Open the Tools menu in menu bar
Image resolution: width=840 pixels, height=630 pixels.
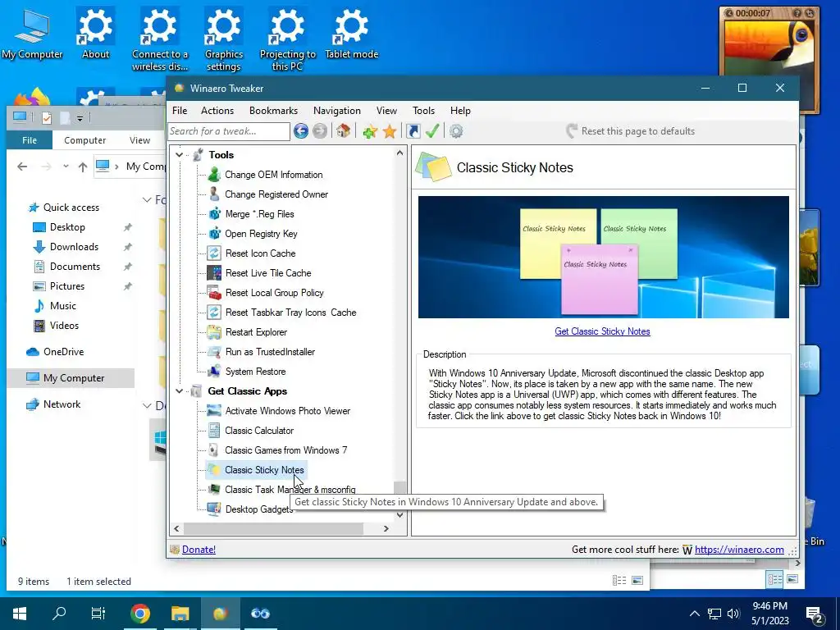[423, 111]
